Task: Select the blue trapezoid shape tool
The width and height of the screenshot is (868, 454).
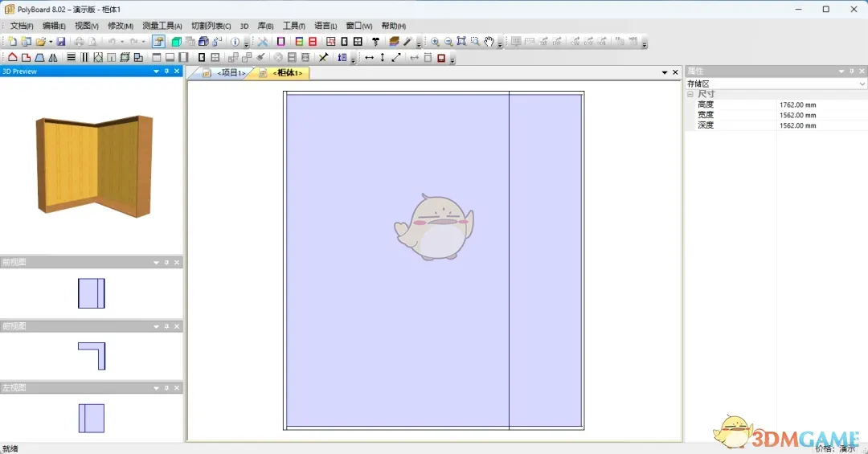Action: (x=39, y=58)
